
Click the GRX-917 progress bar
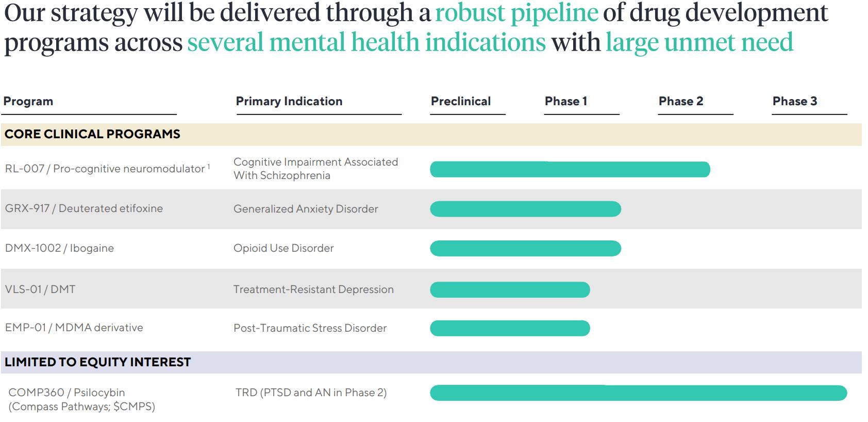point(525,209)
